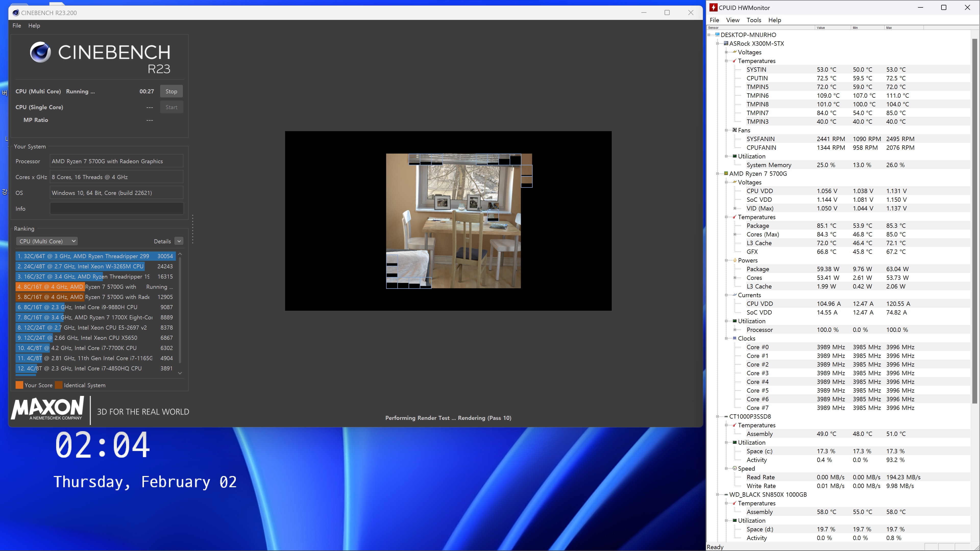This screenshot has height=551, width=980.
Task: Click the ASRock X300M-STX motherboard icon
Action: point(726,43)
